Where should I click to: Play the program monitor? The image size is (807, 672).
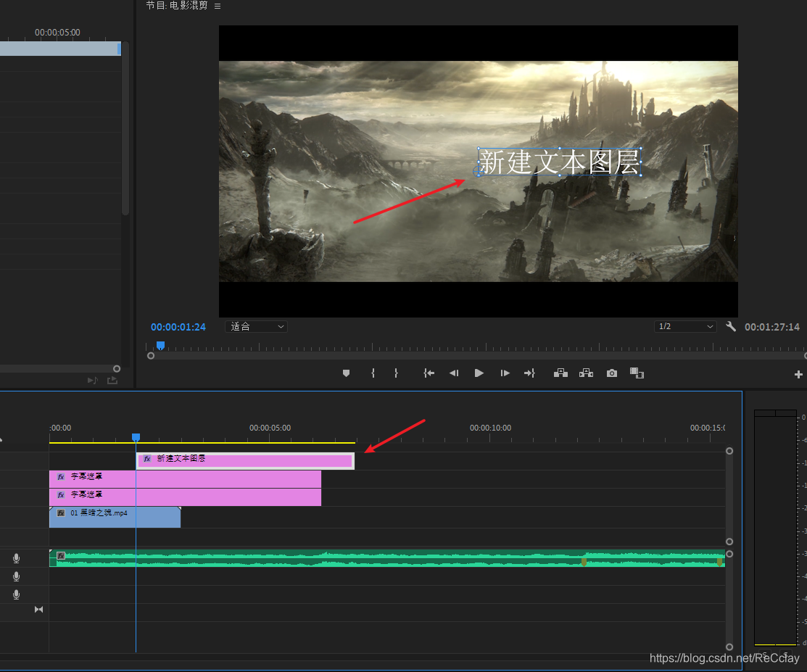(479, 373)
